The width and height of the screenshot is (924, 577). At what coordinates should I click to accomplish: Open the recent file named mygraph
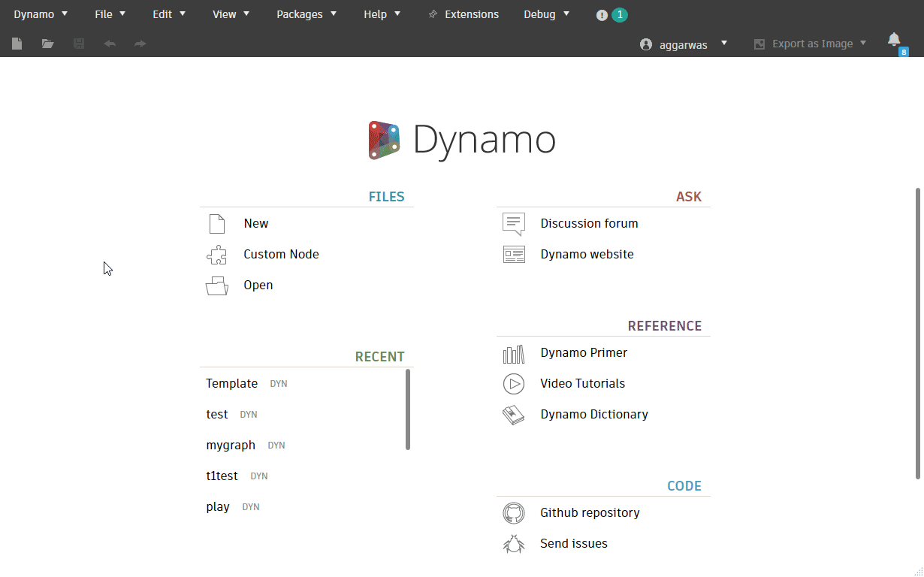231,446
